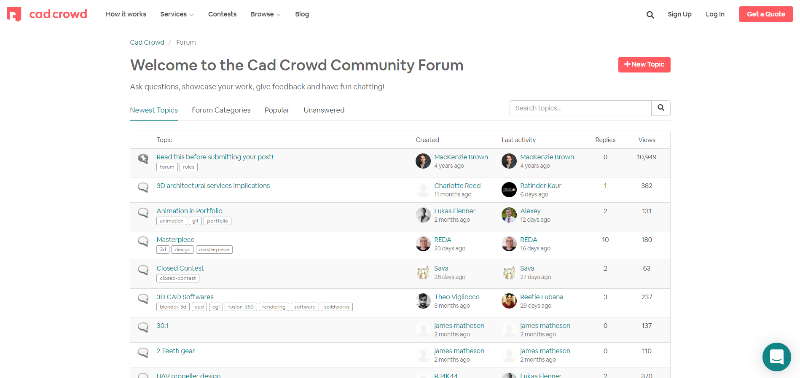Image resolution: width=800 pixels, height=378 pixels.
Task: Click Theo Vigliocco's avatar
Action: [x=423, y=301]
